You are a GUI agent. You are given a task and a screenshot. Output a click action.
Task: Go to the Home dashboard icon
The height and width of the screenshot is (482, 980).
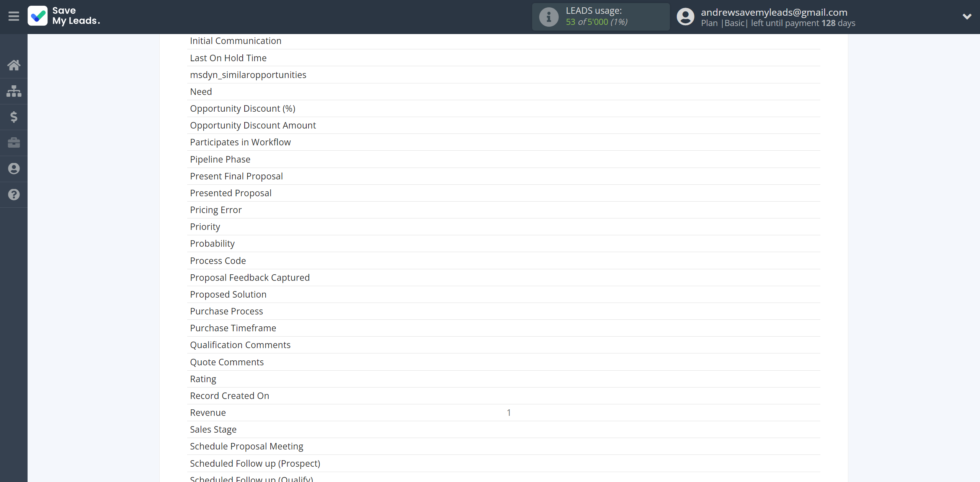[x=14, y=65]
